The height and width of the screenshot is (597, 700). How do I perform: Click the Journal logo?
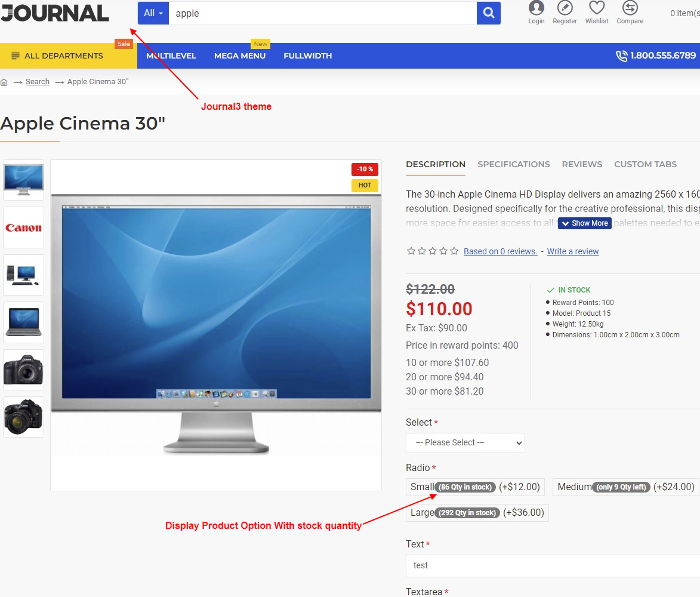54,13
